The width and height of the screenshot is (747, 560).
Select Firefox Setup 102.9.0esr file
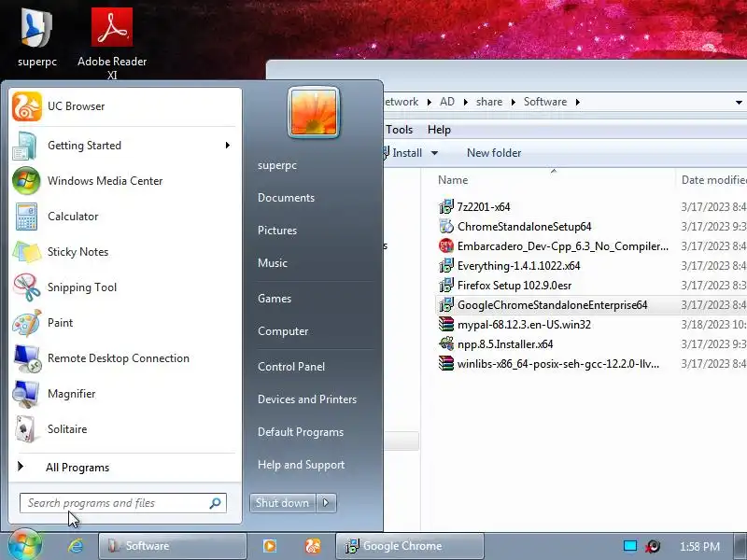pyautogui.click(x=514, y=286)
